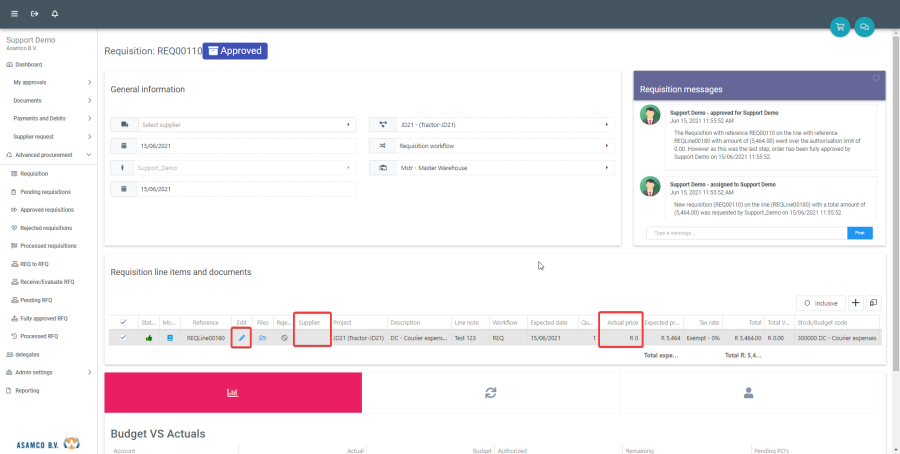Toggle the select-all checkbox in table header
The height and width of the screenshot is (454, 900).
[x=123, y=322]
